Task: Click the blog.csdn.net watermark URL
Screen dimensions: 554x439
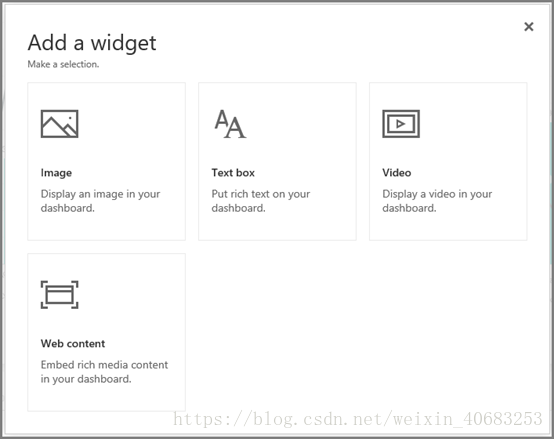Action: point(358,419)
